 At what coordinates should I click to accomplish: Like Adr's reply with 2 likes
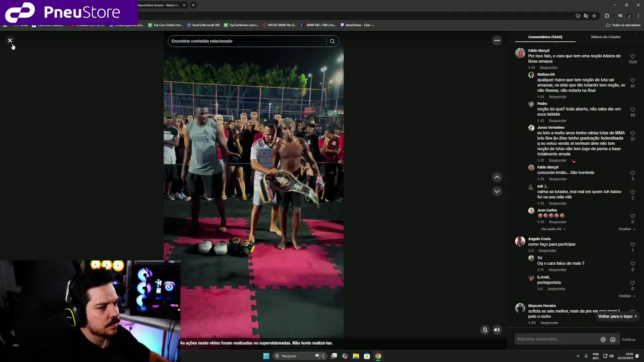(632, 192)
